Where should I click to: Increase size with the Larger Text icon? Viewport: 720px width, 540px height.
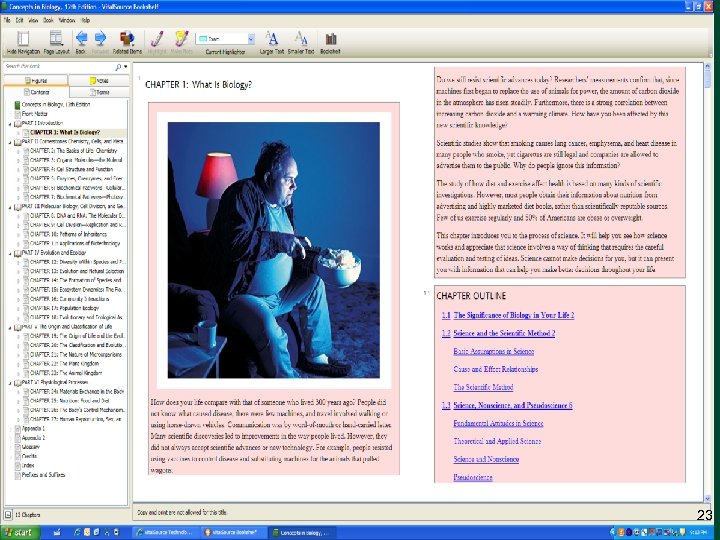[271, 38]
